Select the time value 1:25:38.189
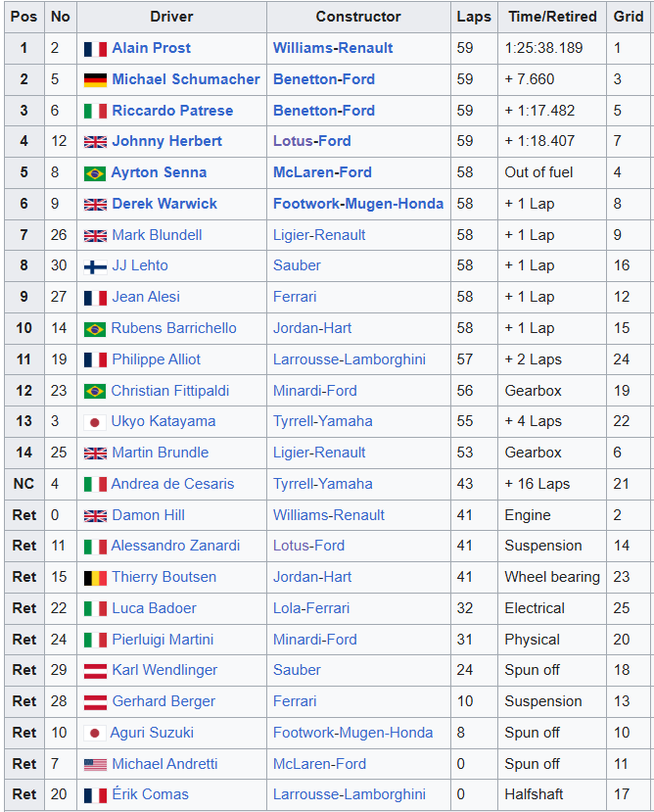The image size is (654, 812). tap(543, 48)
